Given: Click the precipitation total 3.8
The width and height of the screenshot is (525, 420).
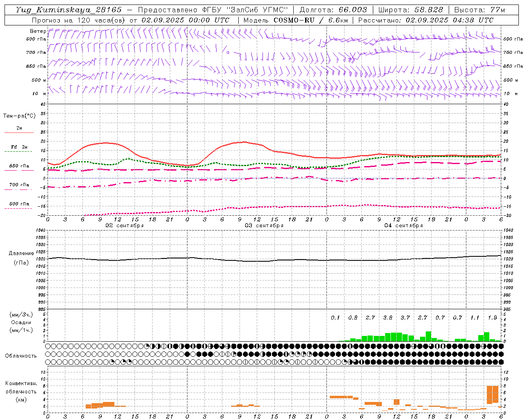Looking at the screenshot, I should click(x=388, y=317).
